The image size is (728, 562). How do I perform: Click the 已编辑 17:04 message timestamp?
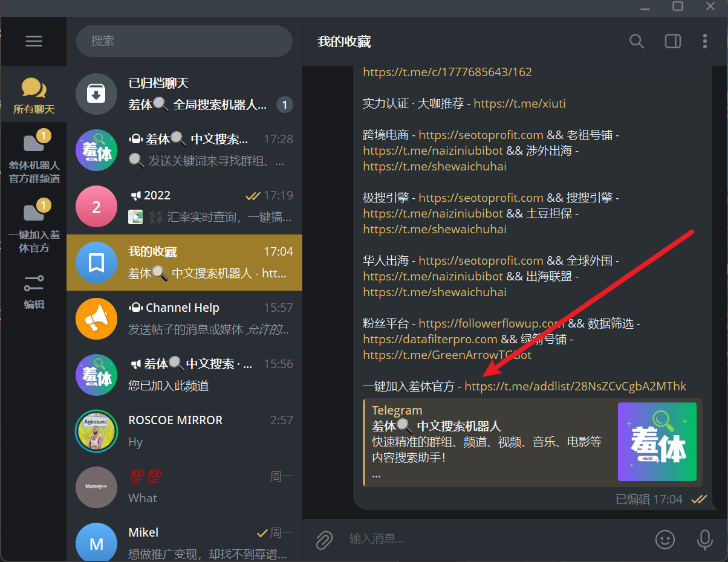[x=649, y=499]
